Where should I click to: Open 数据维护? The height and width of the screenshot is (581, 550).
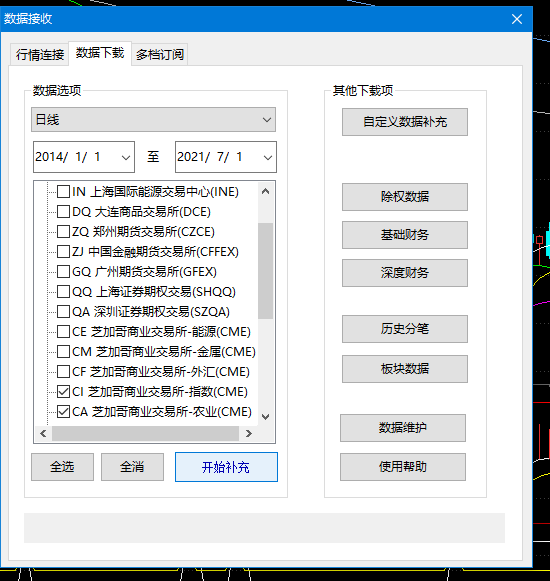(x=403, y=428)
